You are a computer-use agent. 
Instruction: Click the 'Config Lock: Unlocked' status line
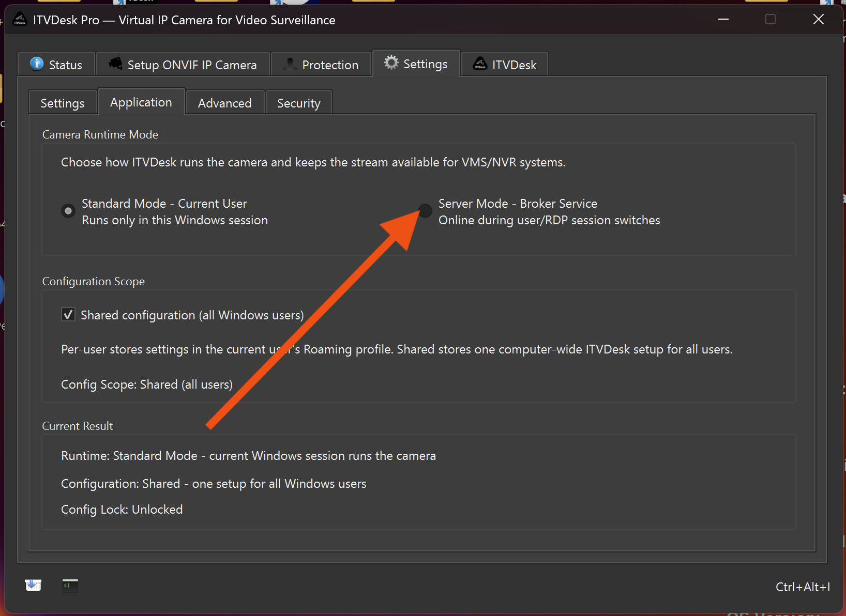coord(122,510)
